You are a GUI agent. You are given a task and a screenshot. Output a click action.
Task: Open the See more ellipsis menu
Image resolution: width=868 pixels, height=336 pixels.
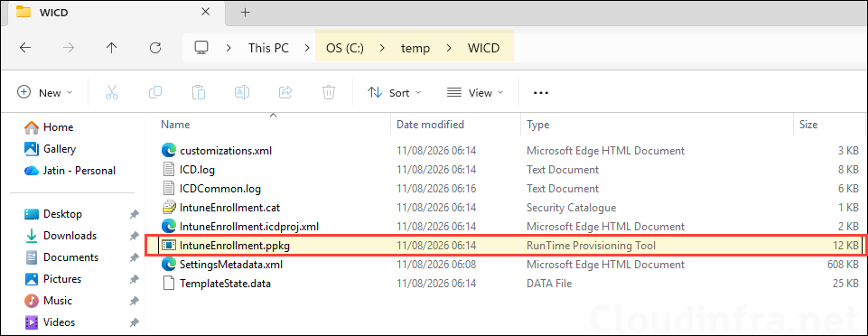click(540, 93)
